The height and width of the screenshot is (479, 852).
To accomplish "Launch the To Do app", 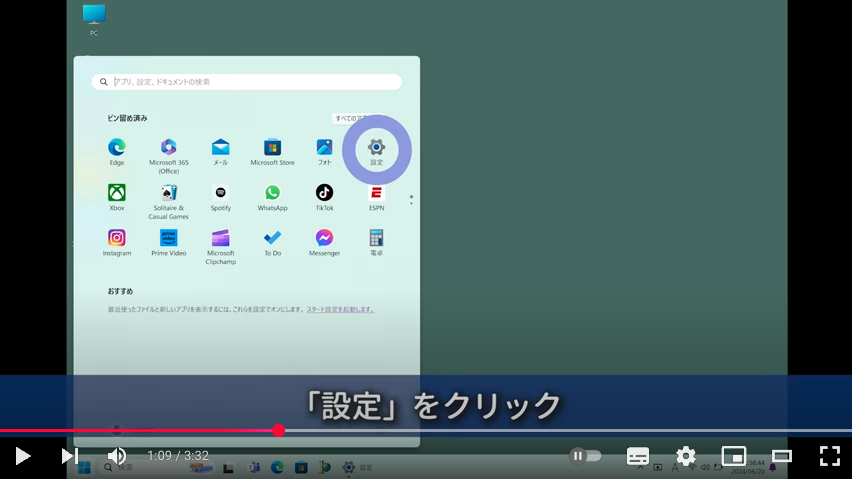I will 272,242.
